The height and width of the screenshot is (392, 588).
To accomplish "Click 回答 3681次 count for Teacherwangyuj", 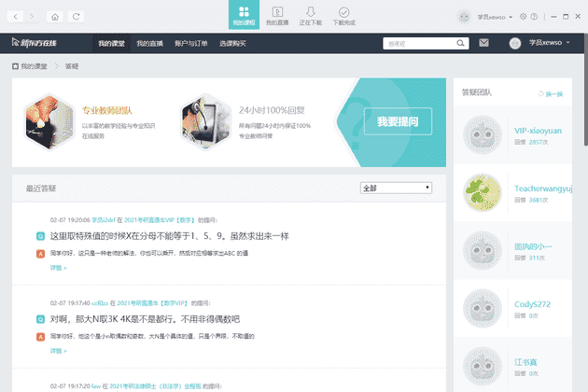I will coord(531,201).
